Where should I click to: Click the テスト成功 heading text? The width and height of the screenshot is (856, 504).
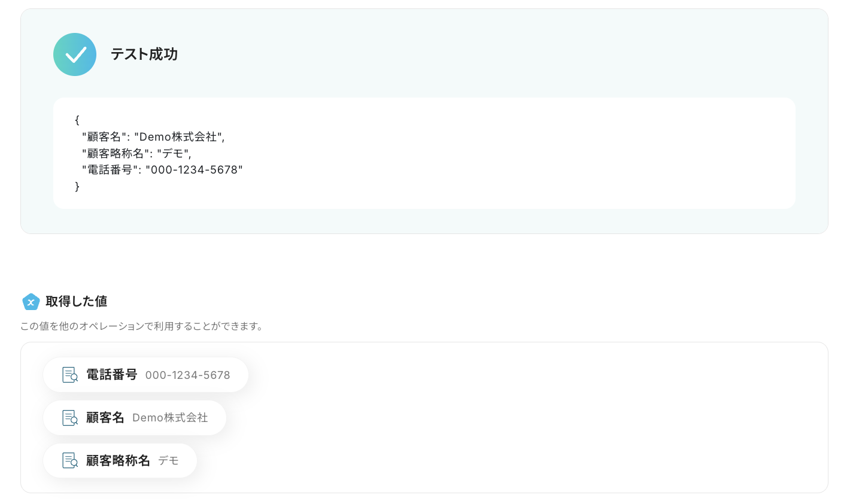tap(144, 54)
